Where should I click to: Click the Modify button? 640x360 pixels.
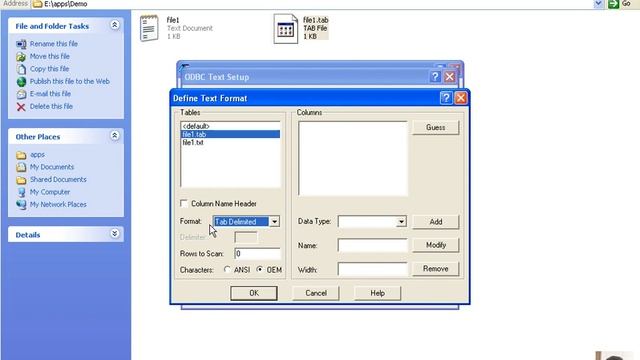click(436, 245)
